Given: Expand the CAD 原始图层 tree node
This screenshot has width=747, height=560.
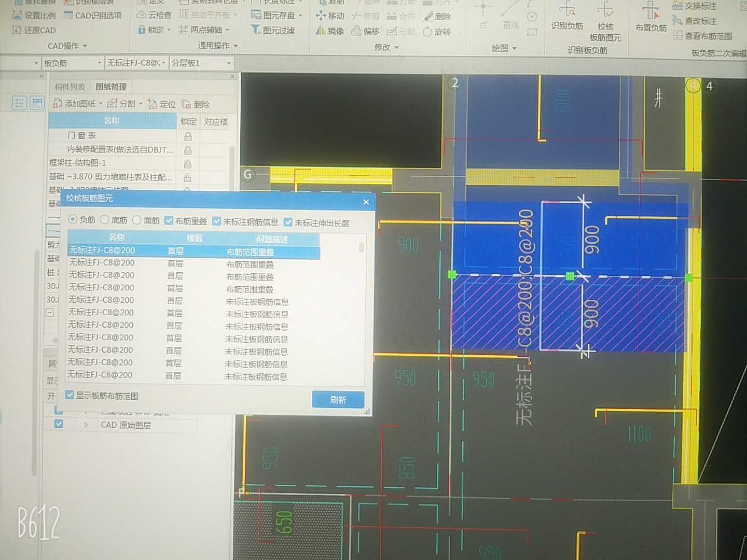Looking at the screenshot, I should (86, 425).
